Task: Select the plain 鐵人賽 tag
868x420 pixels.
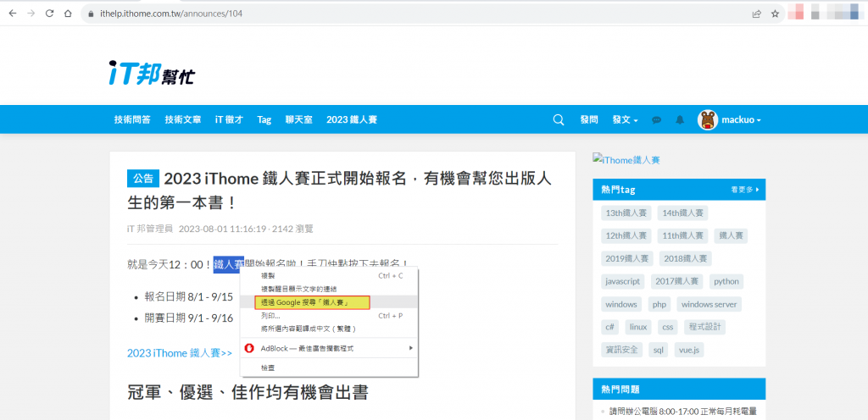Action: (731, 235)
